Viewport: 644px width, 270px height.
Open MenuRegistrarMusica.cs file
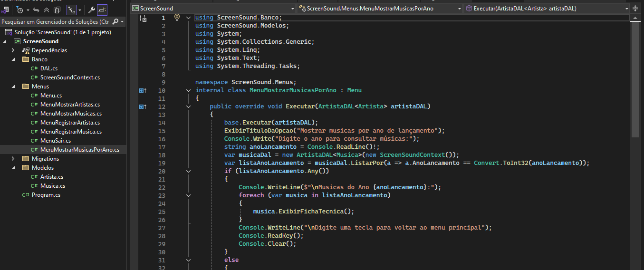(x=71, y=132)
